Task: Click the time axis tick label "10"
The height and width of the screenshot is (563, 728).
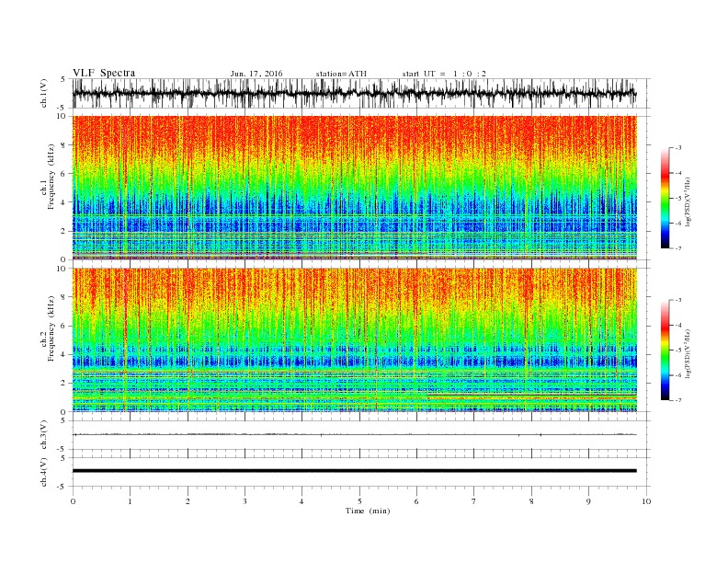Action: (646, 501)
